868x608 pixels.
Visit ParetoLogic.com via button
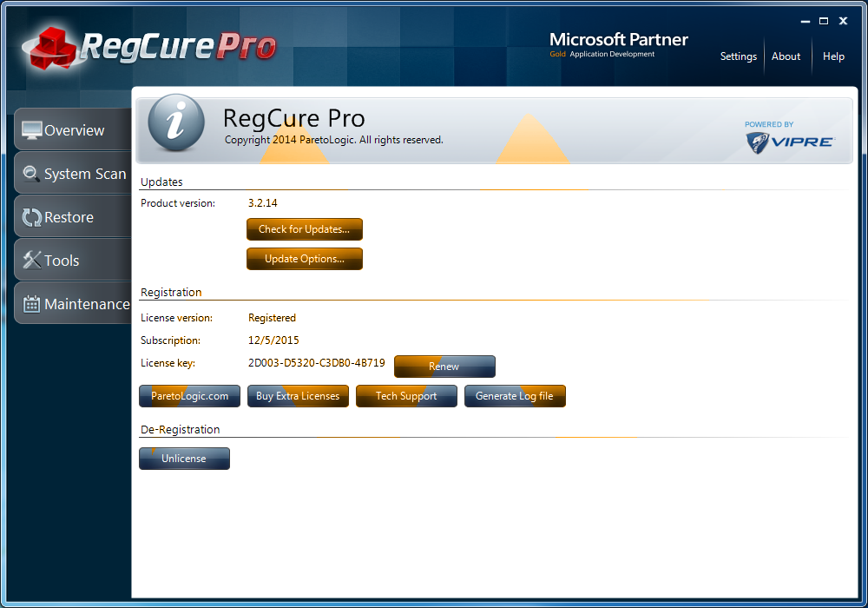click(x=189, y=396)
